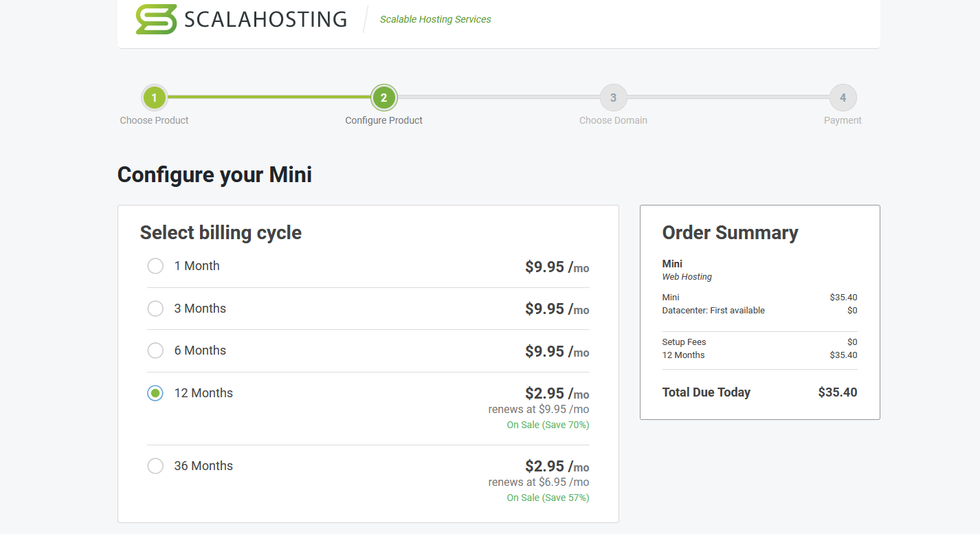This screenshot has height=534, width=980.
Task: Go to the Payment step label
Action: pyautogui.click(x=843, y=120)
